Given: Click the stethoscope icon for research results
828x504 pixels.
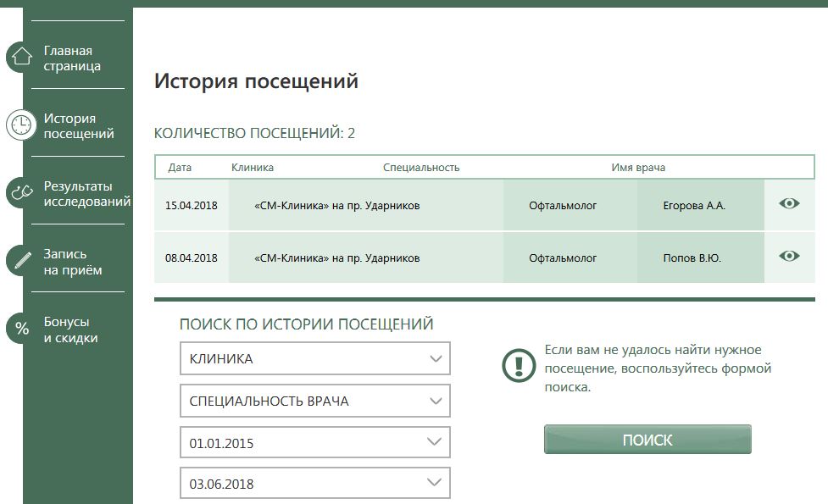Looking at the screenshot, I should coord(21,193).
